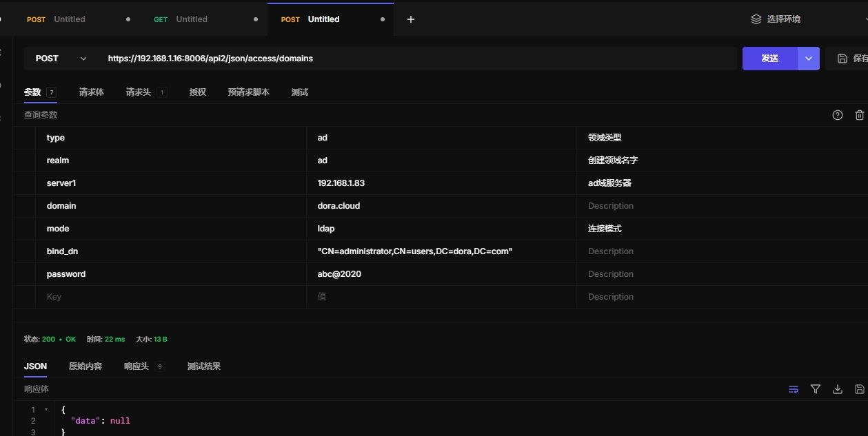The height and width of the screenshot is (436, 868).
Task: Open the POST method dropdown
Action: coord(61,59)
